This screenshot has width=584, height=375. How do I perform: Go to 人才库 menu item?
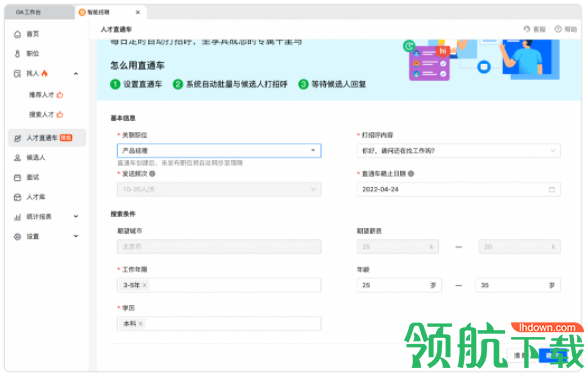(x=36, y=197)
